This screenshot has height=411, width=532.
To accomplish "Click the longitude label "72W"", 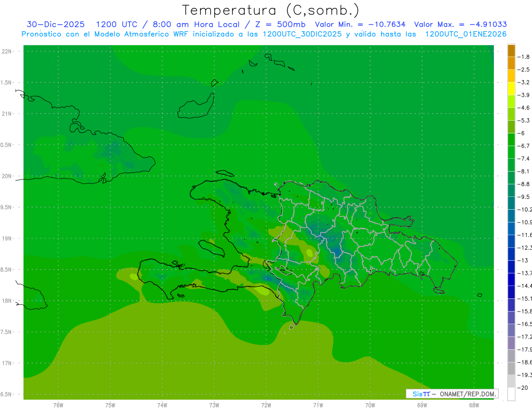I will click(266, 405).
